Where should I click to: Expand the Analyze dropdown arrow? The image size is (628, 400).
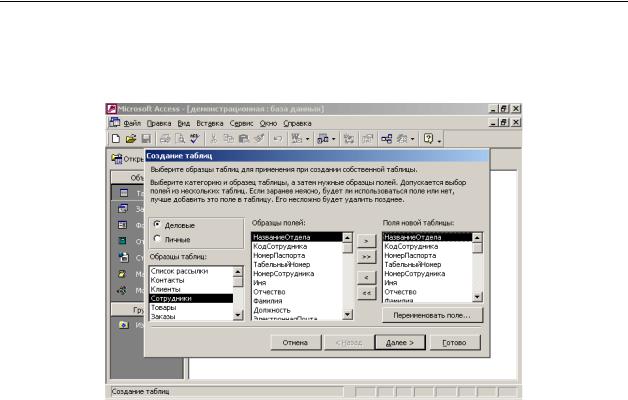pyautogui.click(x=333, y=139)
